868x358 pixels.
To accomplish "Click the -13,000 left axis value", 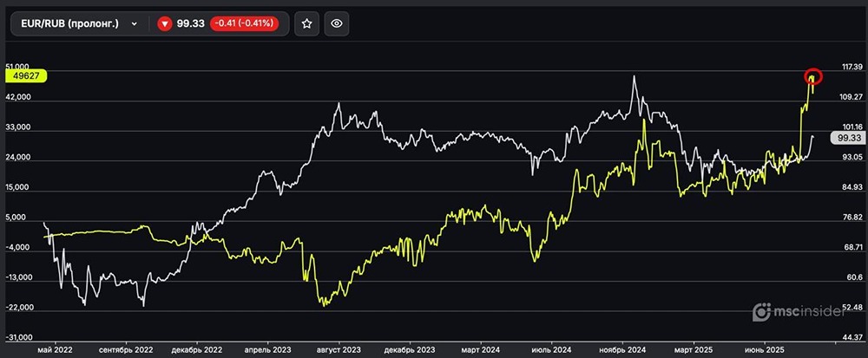I will click(x=17, y=277).
